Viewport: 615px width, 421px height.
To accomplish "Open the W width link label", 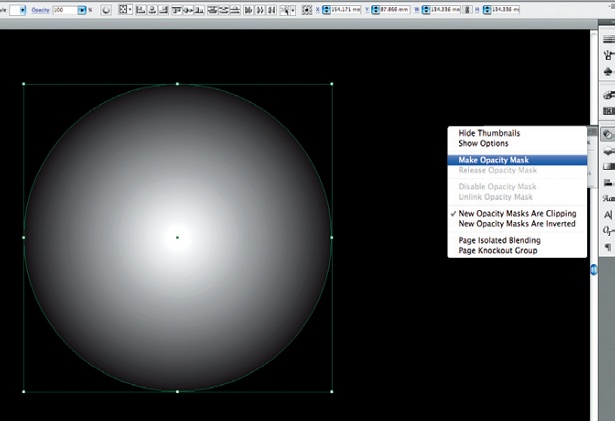I will pos(417,10).
